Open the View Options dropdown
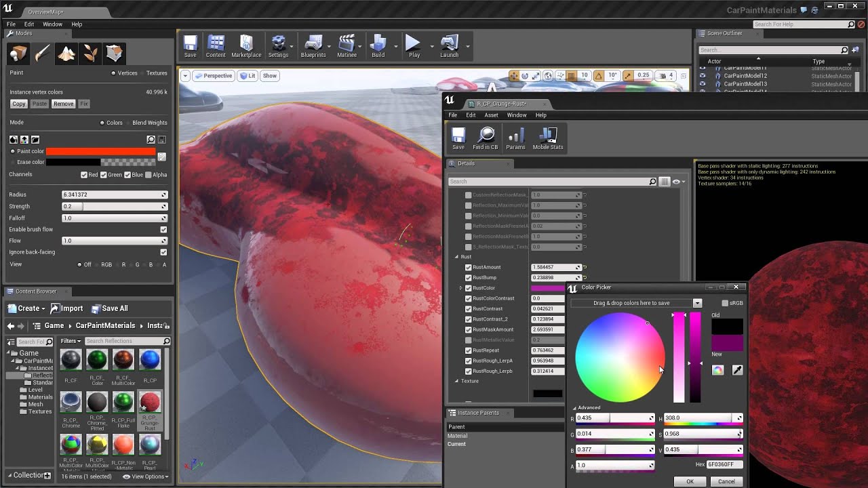This screenshot has width=868, height=488. point(145,476)
